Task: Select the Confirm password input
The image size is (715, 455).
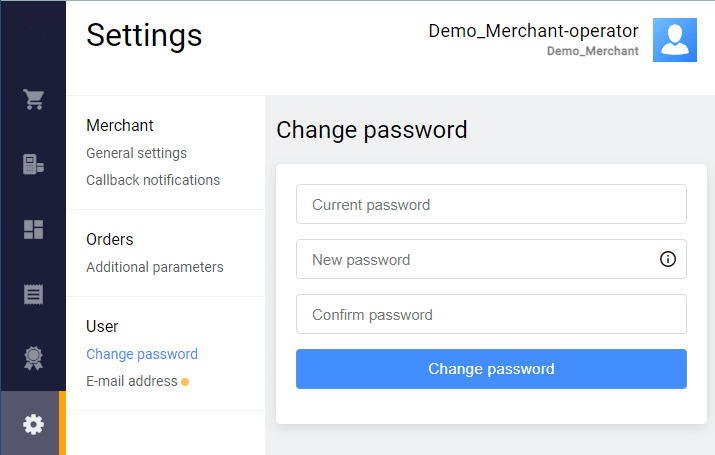Action: (490, 314)
